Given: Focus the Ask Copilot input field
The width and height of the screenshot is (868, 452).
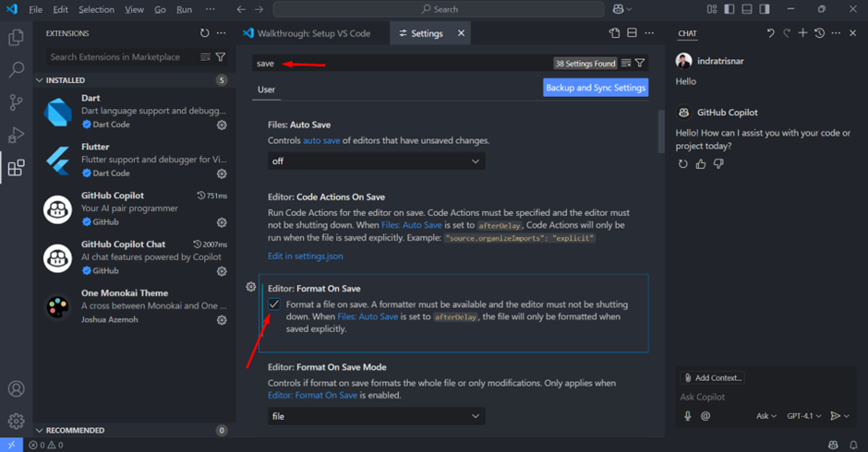Looking at the screenshot, I should (x=766, y=397).
